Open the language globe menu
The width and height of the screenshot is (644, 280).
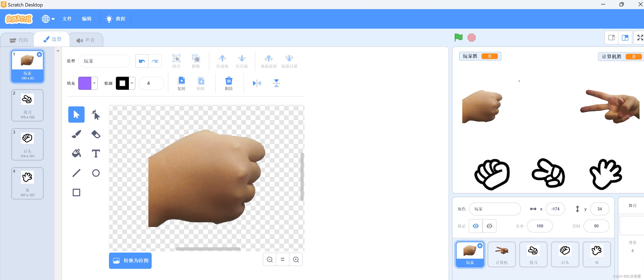(48, 19)
